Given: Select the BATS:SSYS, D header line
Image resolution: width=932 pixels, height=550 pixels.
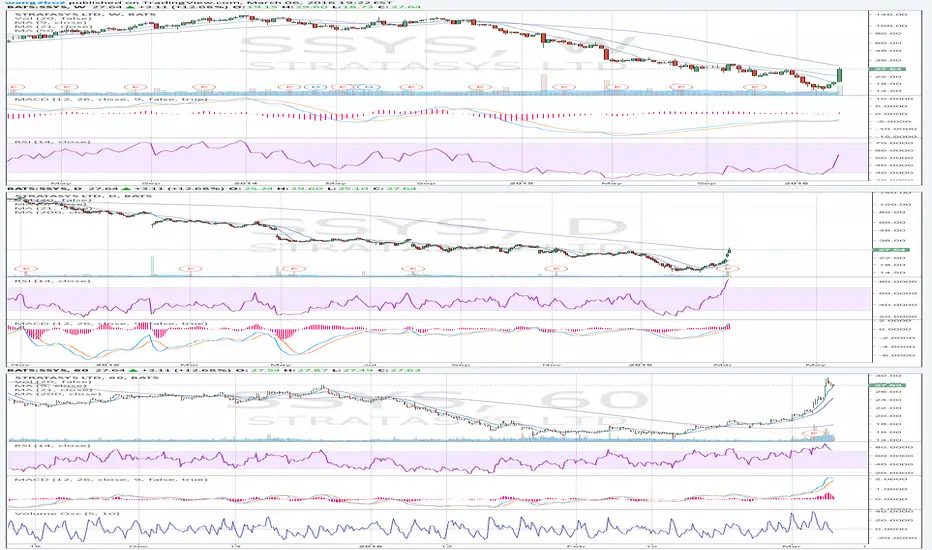Looking at the screenshot, I should pos(211,188).
